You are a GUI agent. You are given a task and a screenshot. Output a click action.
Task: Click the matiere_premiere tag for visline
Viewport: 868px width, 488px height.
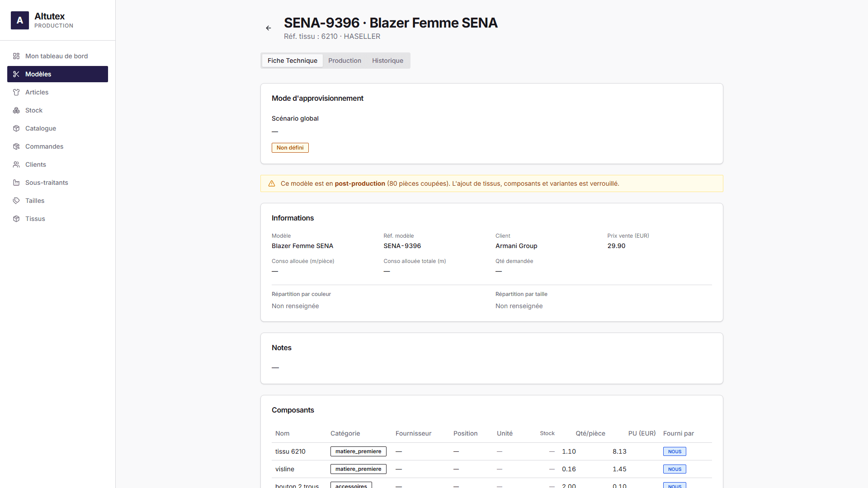[359, 469]
